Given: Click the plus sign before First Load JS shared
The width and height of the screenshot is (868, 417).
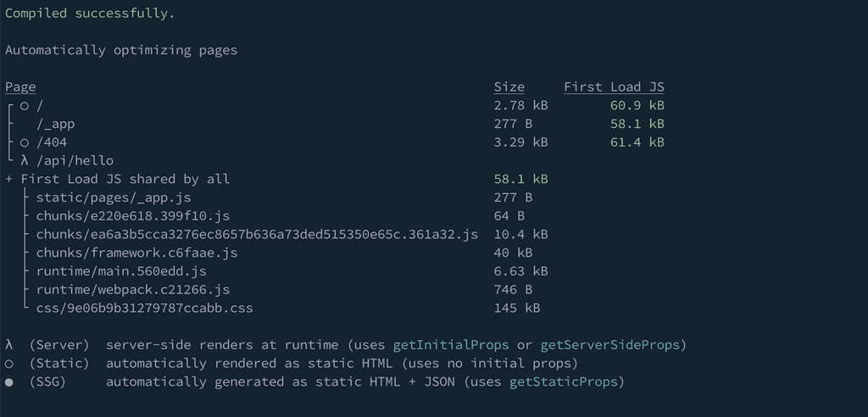Looking at the screenshot, I should coord(8,179).
